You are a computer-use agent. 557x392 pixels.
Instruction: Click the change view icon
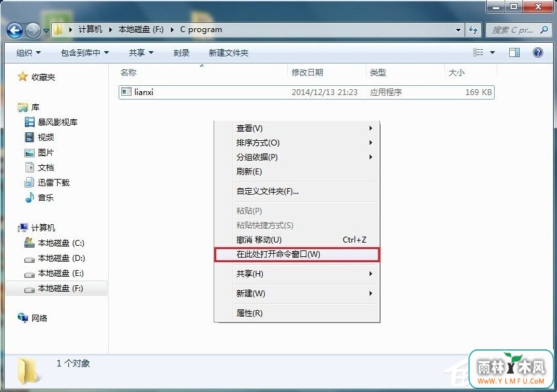pos(478,52)
